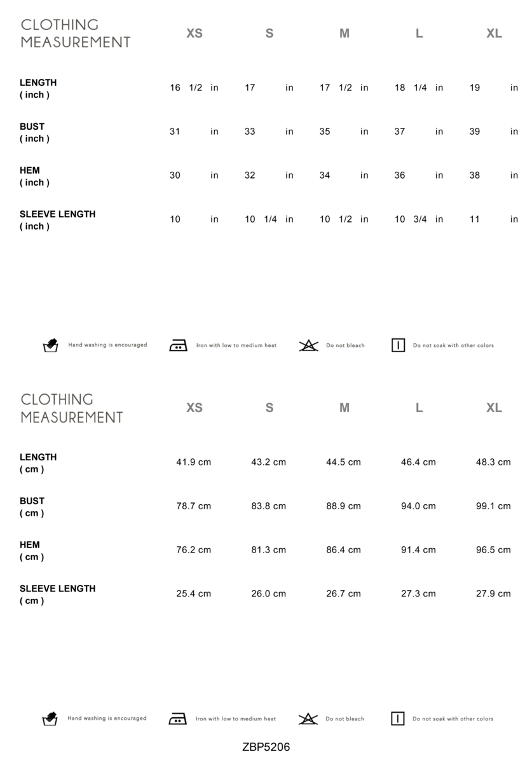Select the 41.9 cm length value
Viewport: 532px width, 763px height.
(193, 462)
